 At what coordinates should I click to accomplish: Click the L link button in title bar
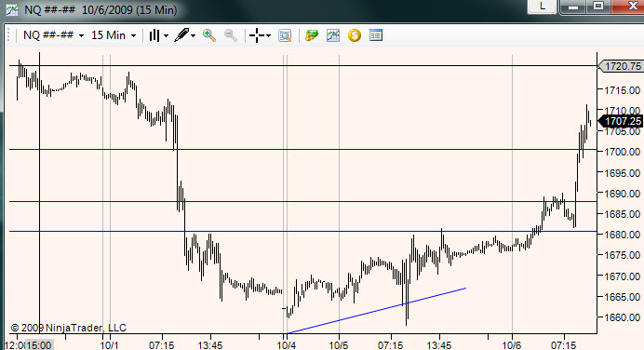543,7
